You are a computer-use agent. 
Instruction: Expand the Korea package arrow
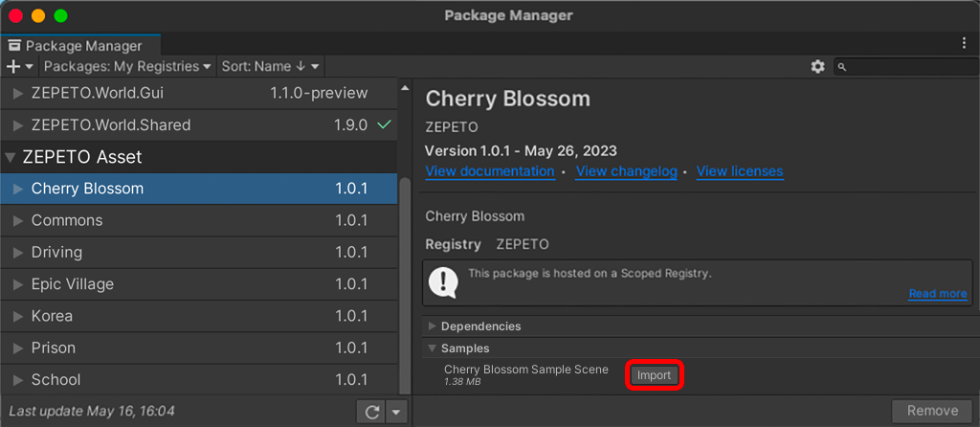[x=18, y=316]
